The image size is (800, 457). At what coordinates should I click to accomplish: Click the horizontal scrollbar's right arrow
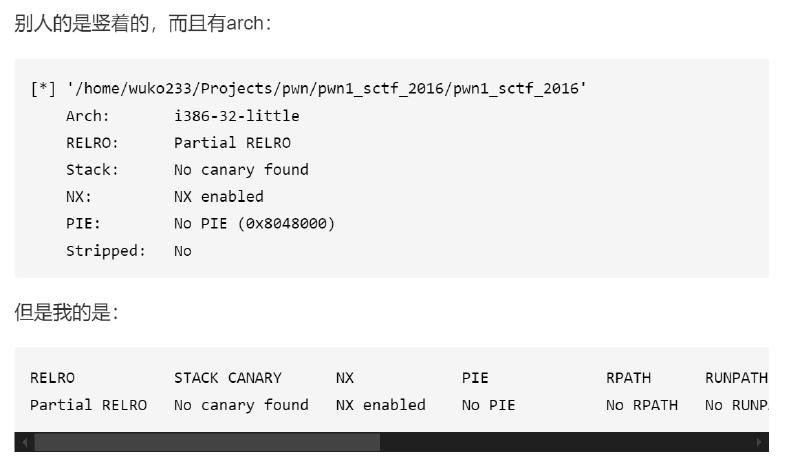click(x=759, y=442)
